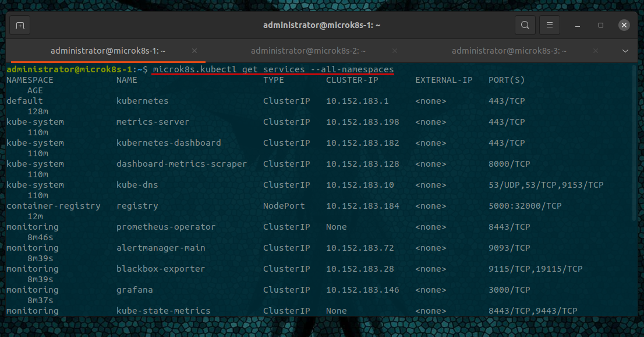Click the registry service name
Image resolution: width=644 pixels, height=337 pixels.
137,206
